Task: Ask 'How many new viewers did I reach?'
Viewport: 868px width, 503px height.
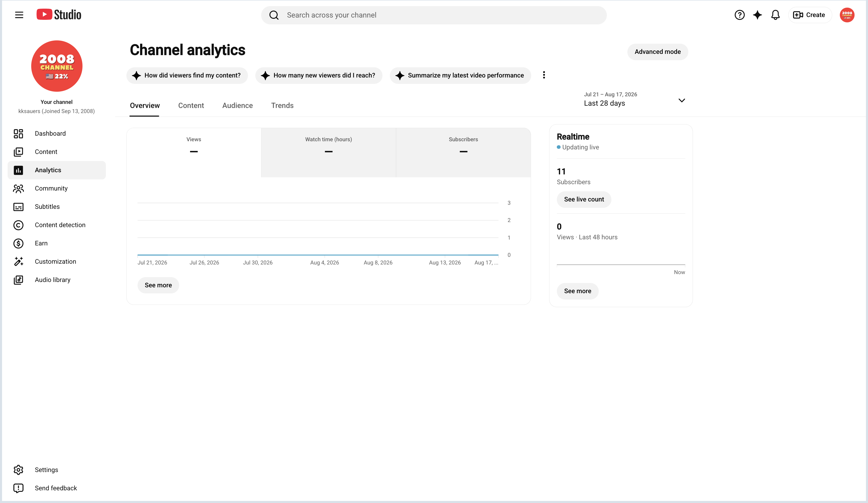Action: pos(319,75)
